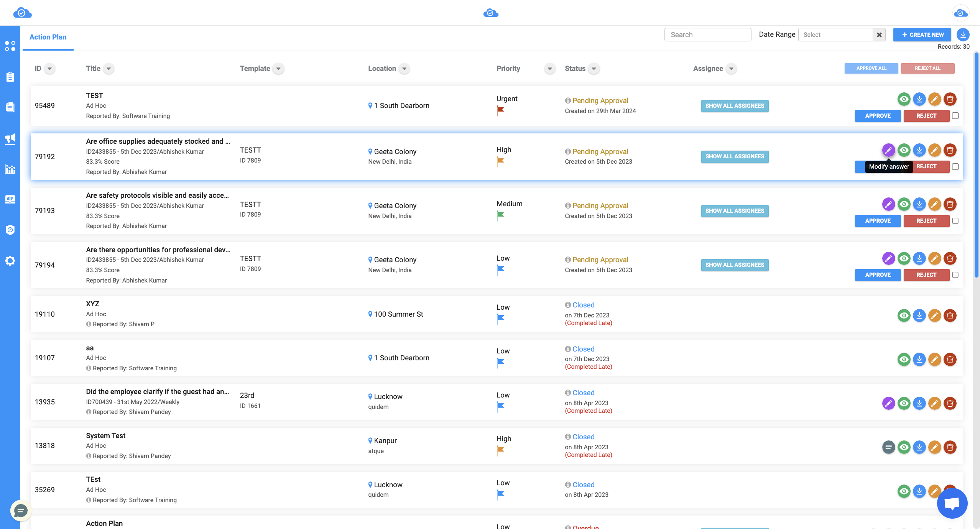Tick the selection checkbox for row 79193
The image size is (980, 529).
coord(955,221)
